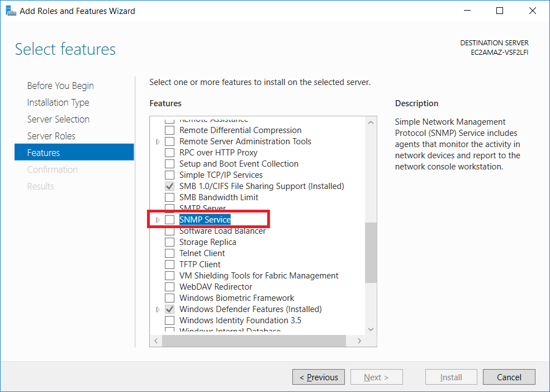The width and height of the screenshot is (550, 392).
Task: Open the Installation Type step
Action: click(58, 102)
